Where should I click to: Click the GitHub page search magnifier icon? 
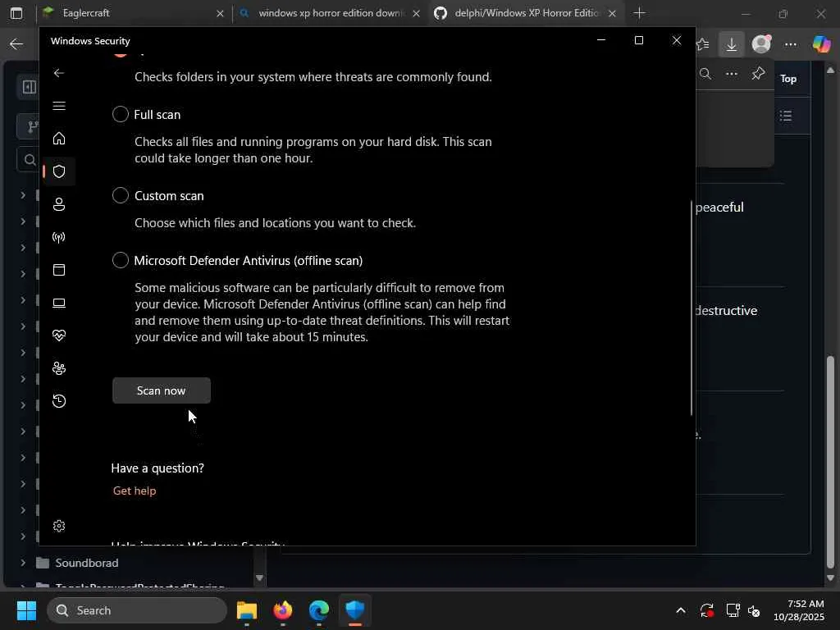(705, 74)
